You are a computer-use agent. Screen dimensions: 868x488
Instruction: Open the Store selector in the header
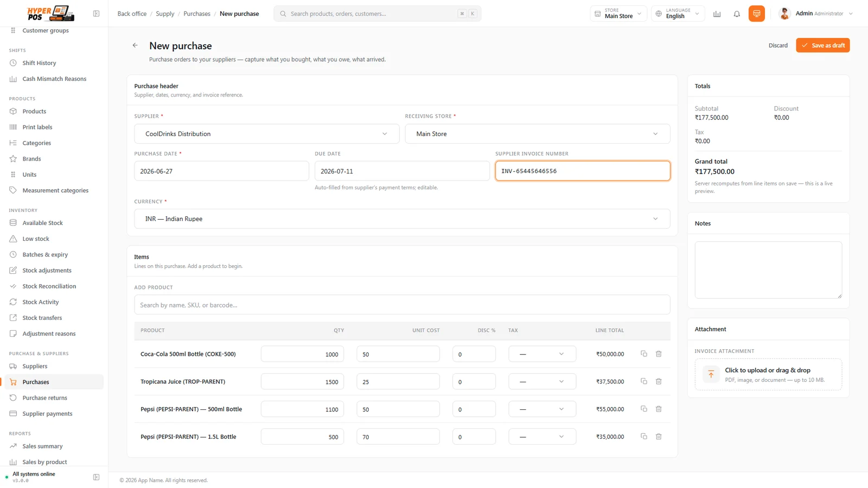(x=618, y=14)
